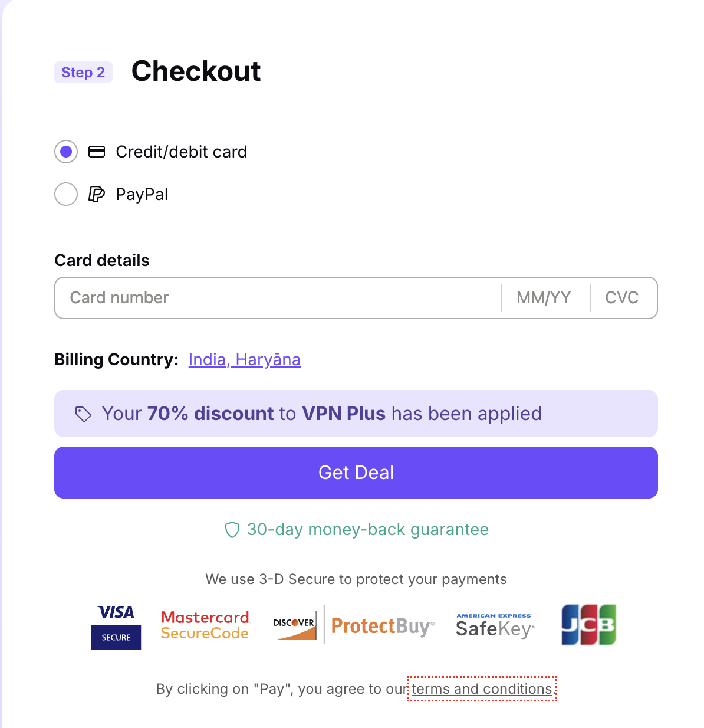
Task: Click the American Express SafeKey logo
Action: click(495, 626)
